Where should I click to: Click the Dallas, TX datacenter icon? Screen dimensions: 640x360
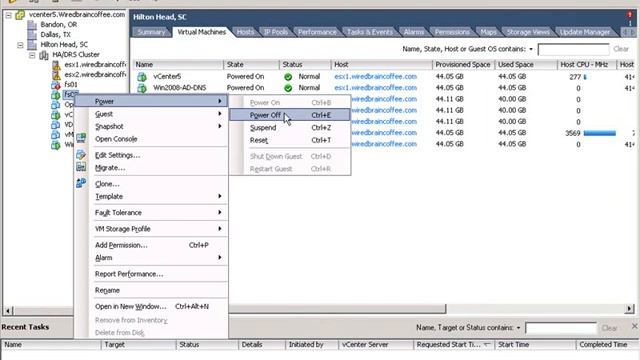[x=32, y=35]
